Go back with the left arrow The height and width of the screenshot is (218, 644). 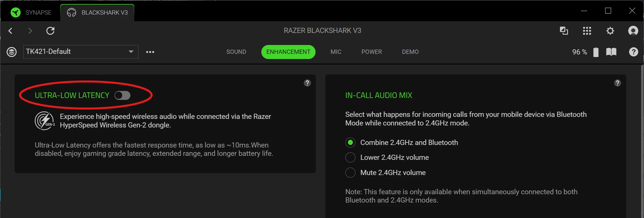pos(10,31)
